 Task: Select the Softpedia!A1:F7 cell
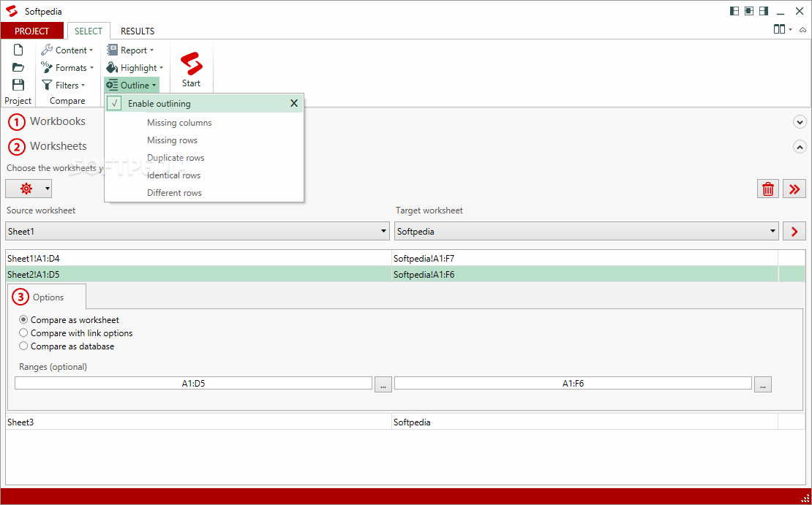[x=584, y=258]
